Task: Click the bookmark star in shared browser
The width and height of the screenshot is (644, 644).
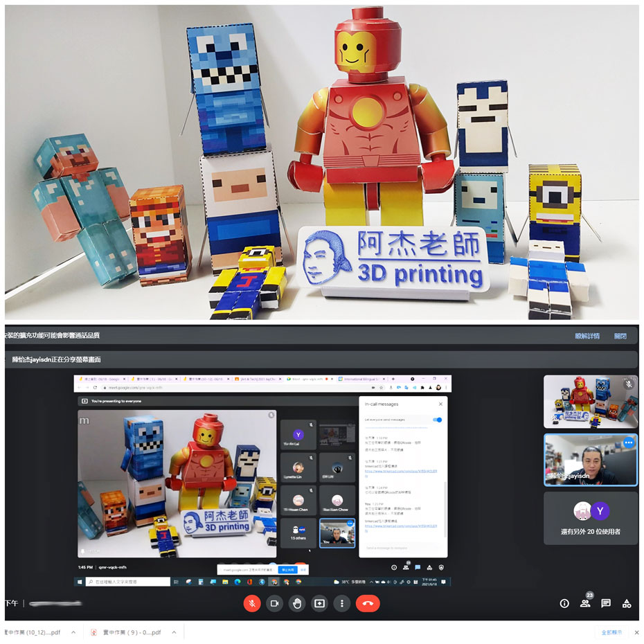Action: click(x=381, y=387)
